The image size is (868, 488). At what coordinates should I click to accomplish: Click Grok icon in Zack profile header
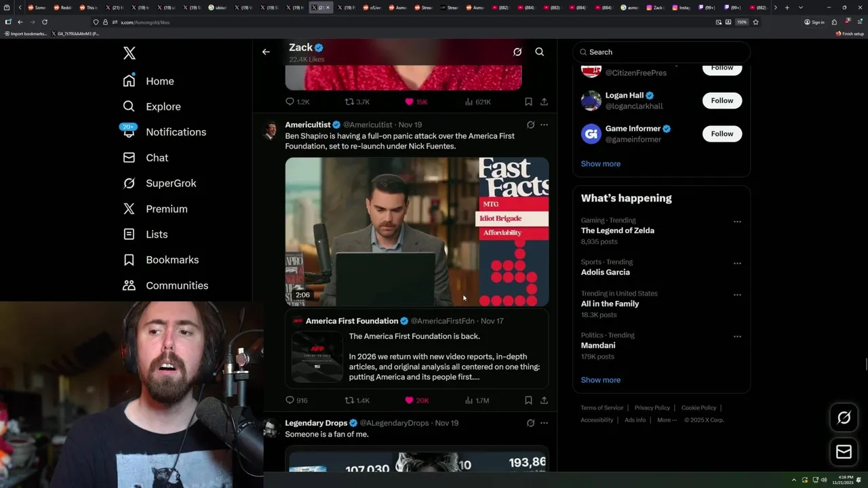pos(517,52)
